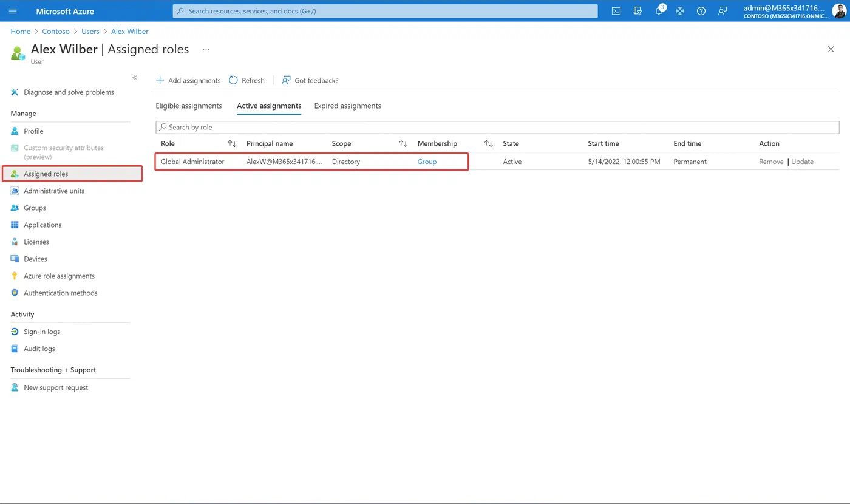Click the Got feedback? icon
The height and width of the screenshot is (504, 850).
286,80
